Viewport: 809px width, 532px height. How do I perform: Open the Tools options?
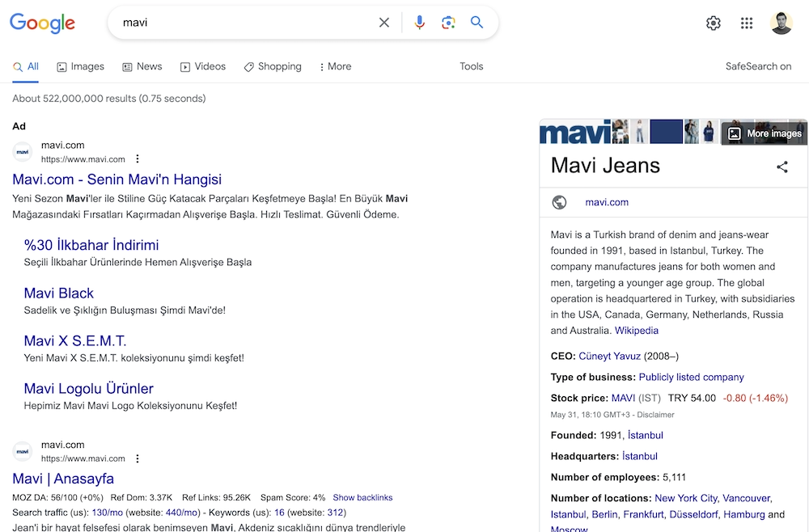(471, 66)
